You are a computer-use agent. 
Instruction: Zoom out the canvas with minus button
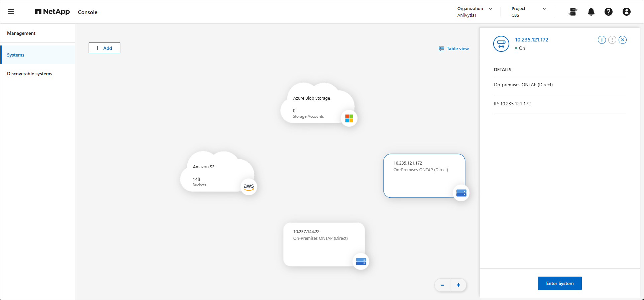coord(442,285)
